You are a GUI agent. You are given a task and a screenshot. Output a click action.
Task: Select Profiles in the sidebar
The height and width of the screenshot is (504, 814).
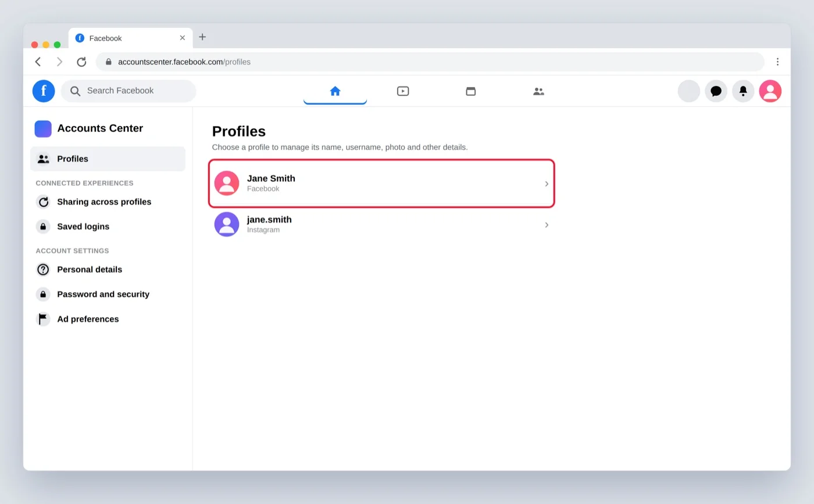click(108, 159)
